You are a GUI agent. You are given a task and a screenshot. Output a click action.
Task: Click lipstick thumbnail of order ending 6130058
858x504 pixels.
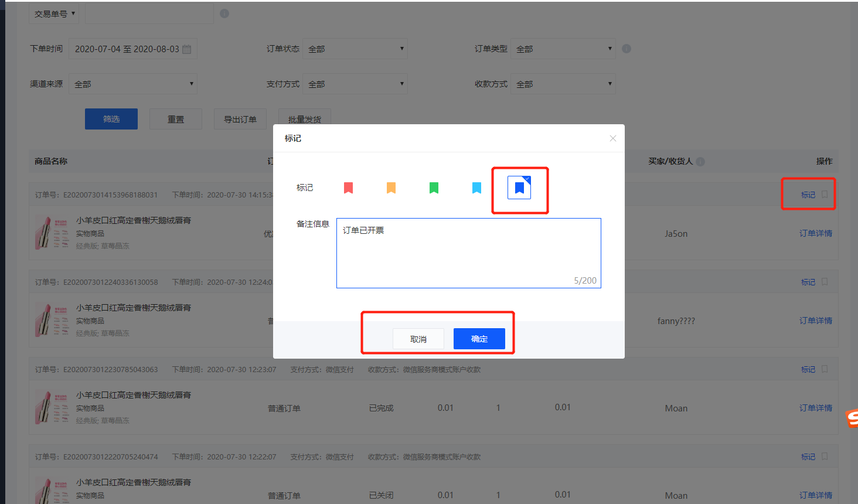click(52, 320)
